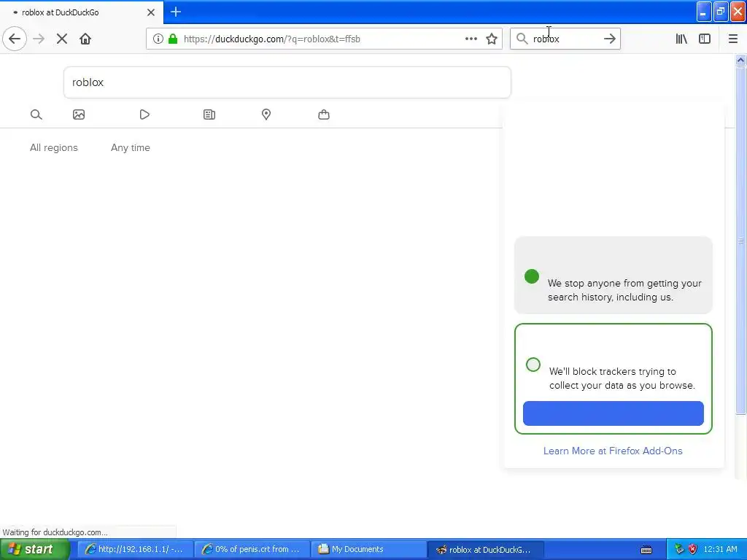Click the blue button in the trackers card
747x560 pixels.
613,413
